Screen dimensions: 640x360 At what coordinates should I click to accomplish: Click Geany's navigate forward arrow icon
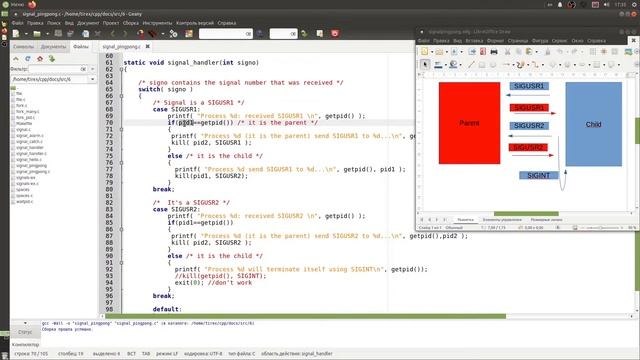124,33
